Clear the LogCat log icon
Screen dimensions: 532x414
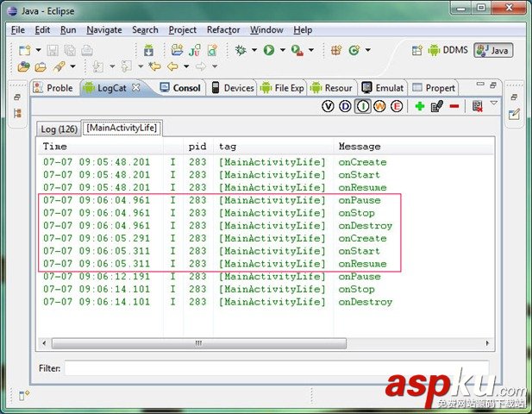click(478, 107)
